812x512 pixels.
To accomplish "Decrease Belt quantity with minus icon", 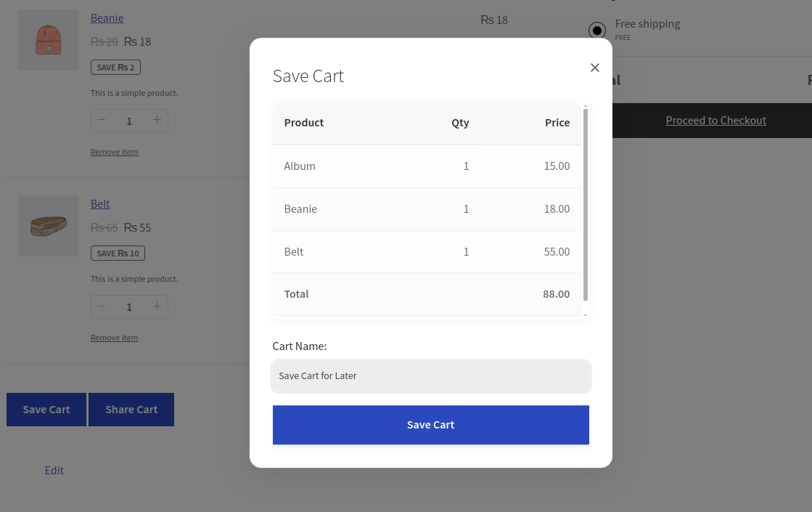I will [x=102, y=306].
